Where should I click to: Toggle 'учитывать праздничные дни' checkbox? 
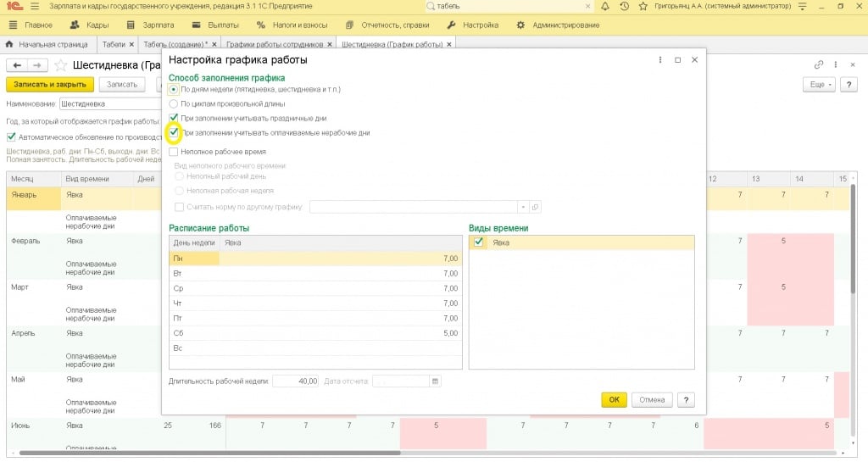pyautogui.click(x=174, y=118)
